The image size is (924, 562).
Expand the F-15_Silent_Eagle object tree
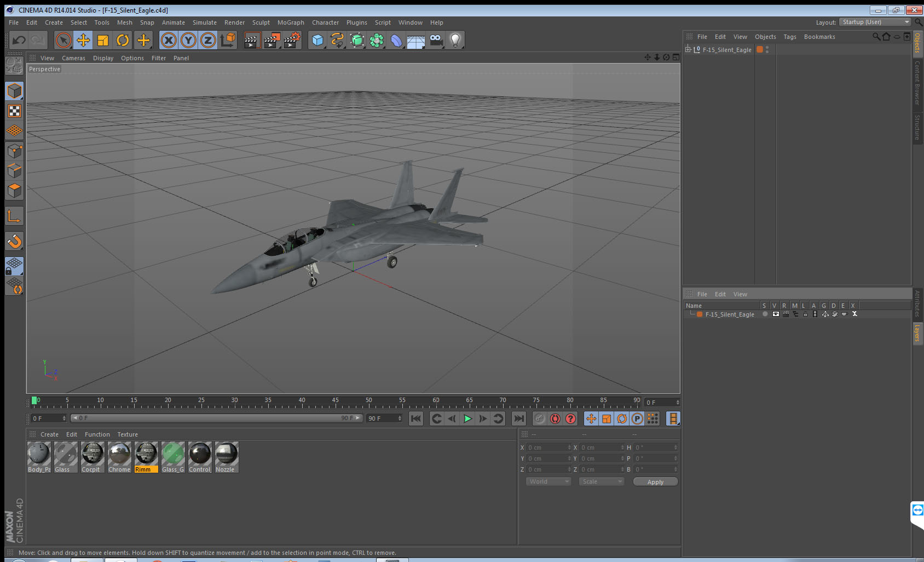click(x=688, y=49)
